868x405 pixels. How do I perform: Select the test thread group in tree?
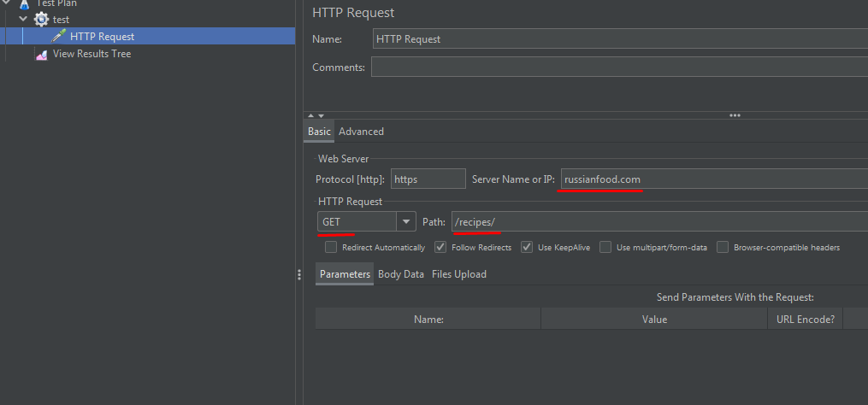(x=61, y=20)
